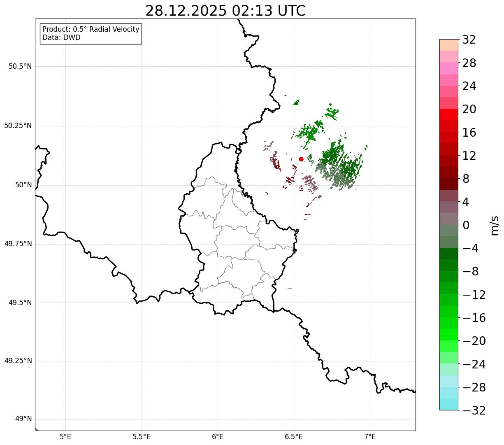Click the colorbar tick label "−8"
This screenshot has width=504, height=445.
pyautogui.click(x=471, y=272)
